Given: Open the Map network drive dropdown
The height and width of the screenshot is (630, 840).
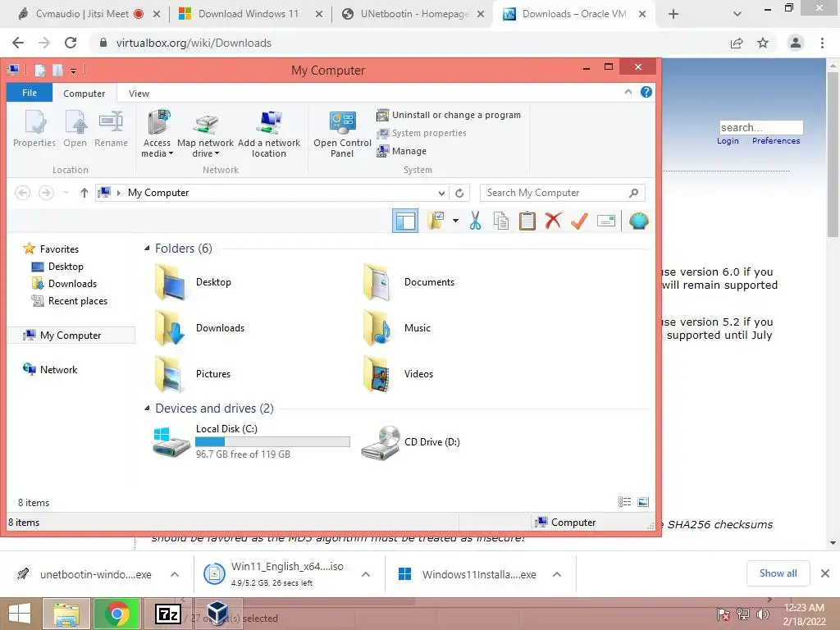Looking at the screenshot, I should pyautogui.click(x=205, y=134).
